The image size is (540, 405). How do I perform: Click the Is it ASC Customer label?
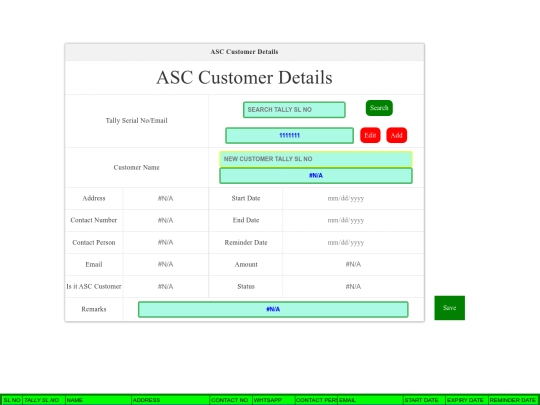94,287
